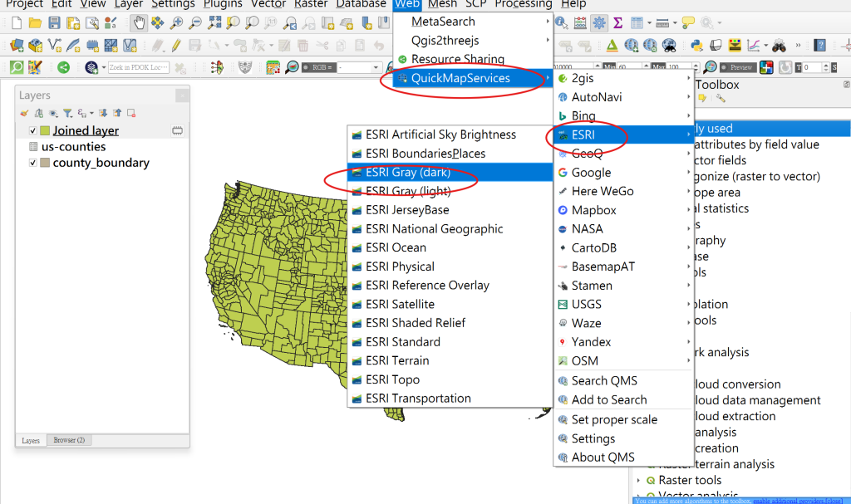Uncheck Joined layer visibility checkbox

[32, 130]
